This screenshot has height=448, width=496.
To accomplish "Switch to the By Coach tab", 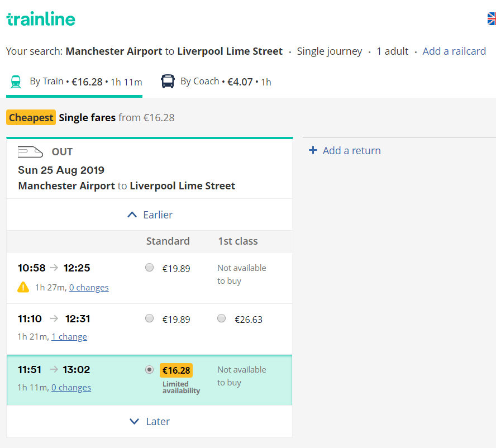I will point(216,82).
